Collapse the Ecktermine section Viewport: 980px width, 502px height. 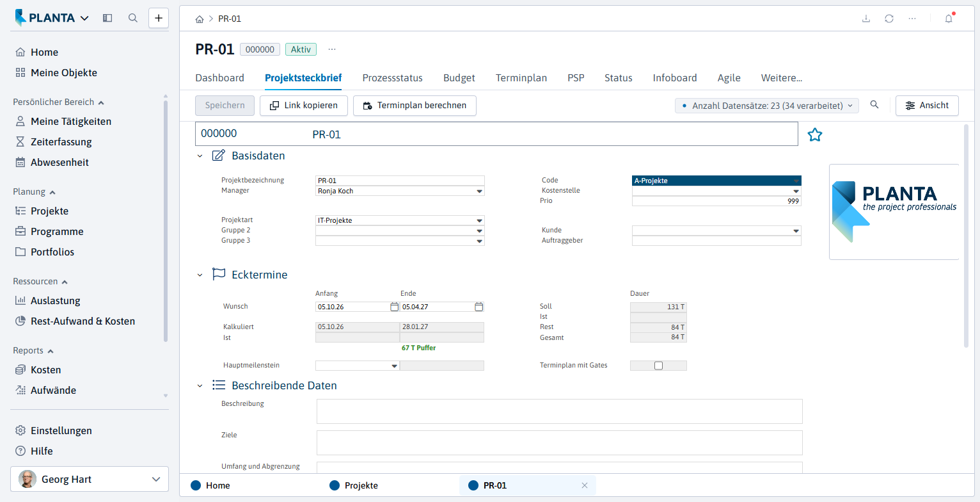(x=200, y=275)
